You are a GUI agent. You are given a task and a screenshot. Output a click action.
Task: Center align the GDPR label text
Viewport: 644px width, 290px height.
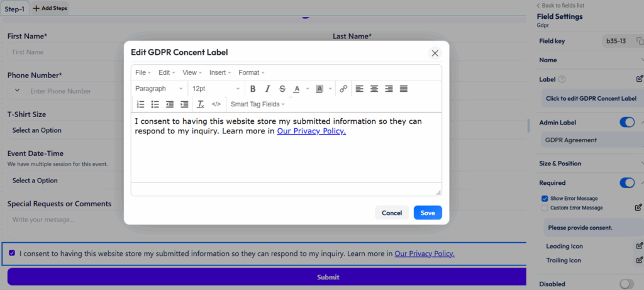pos(374,89)
